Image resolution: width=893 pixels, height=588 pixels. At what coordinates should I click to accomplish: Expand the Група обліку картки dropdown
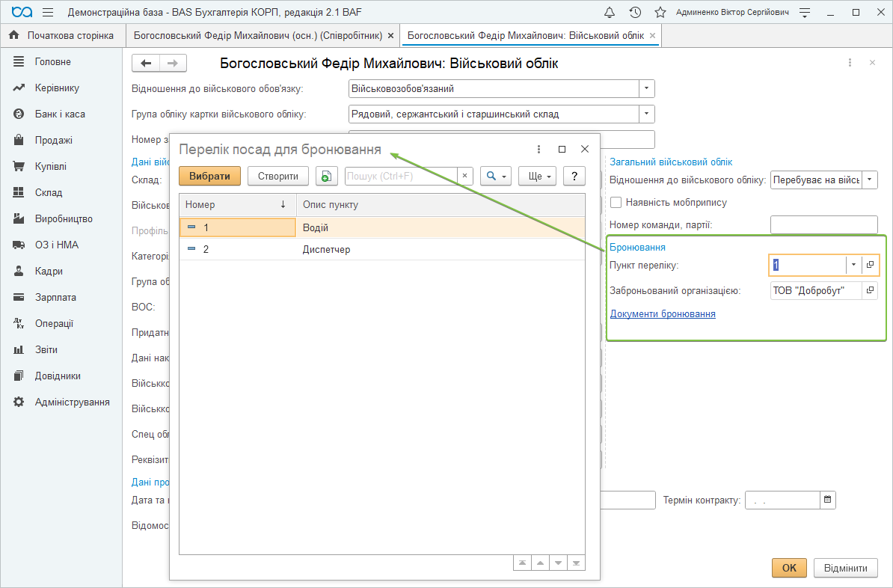(x=646, y=114)
